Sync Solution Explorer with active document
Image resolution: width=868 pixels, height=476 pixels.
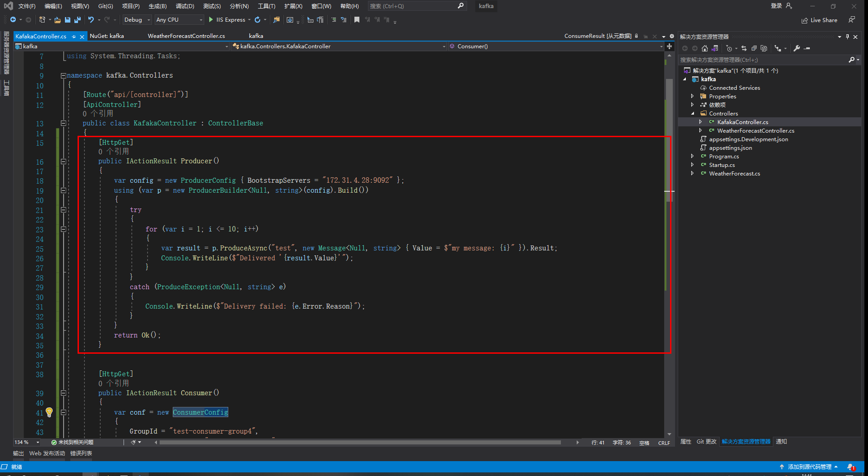tap(744, 48)
